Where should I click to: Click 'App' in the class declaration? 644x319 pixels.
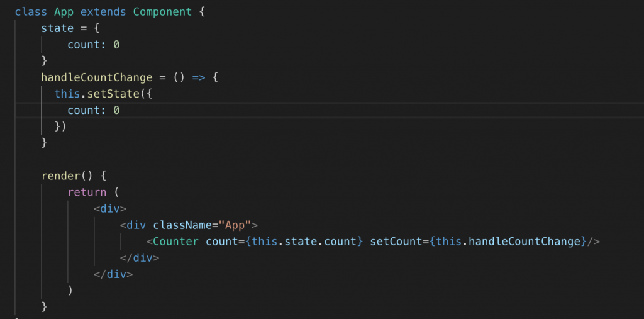coord(64,12)
